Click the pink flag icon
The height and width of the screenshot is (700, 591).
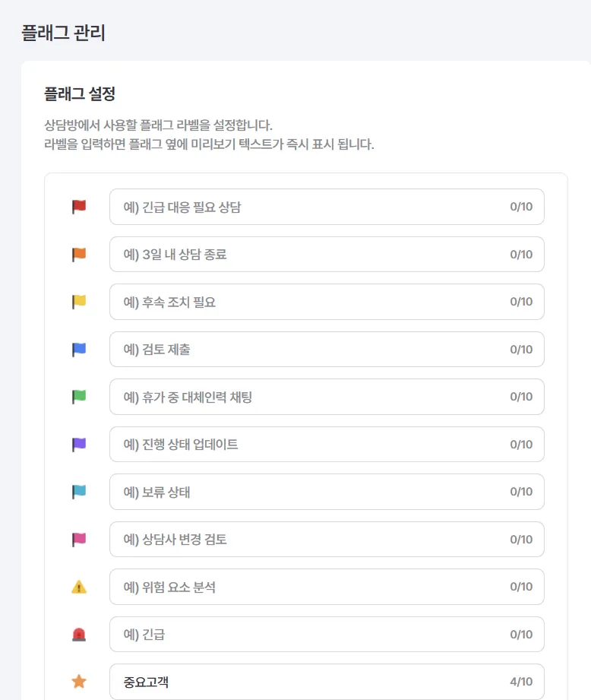coord(79,540)
